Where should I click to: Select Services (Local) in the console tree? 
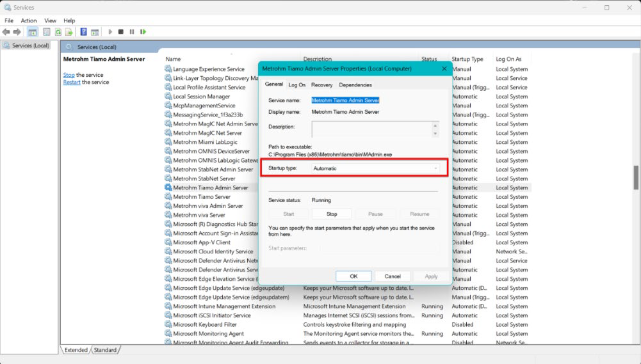pyautogui.click(x=30, y=45)
